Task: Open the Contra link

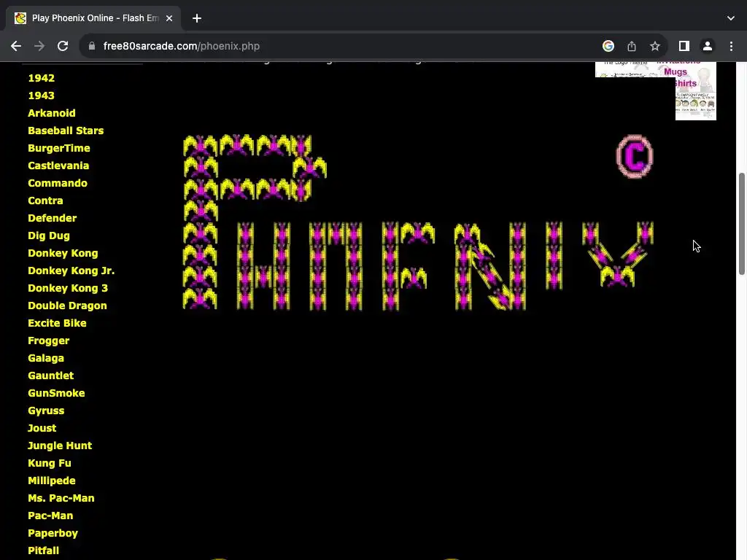Action: click(x=45, y=201)
